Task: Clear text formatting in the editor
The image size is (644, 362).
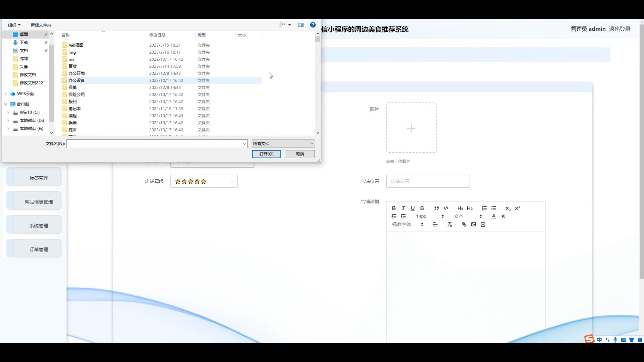Action: point(450,225)
